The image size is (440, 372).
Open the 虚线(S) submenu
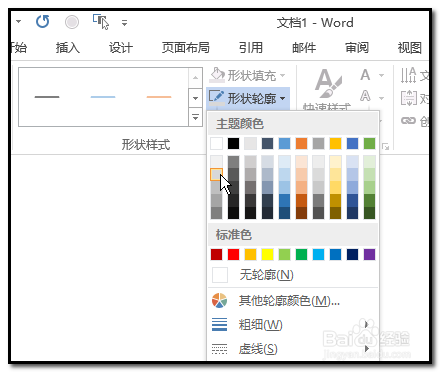point(293,349)
